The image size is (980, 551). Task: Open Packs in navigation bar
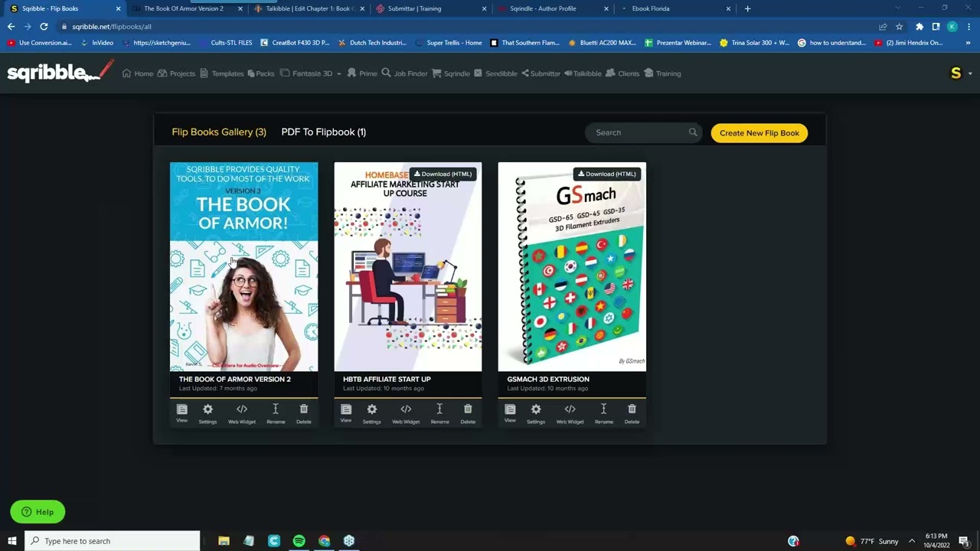click(x=260, y=73)
